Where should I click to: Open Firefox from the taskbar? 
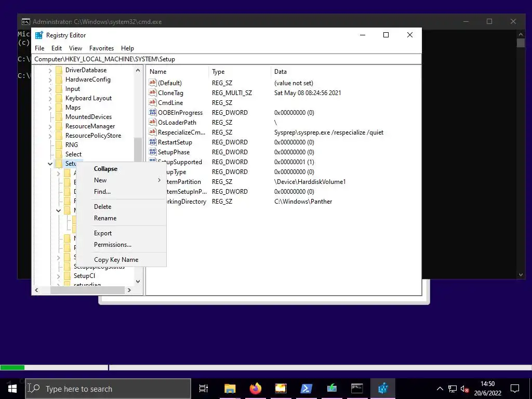255,388
